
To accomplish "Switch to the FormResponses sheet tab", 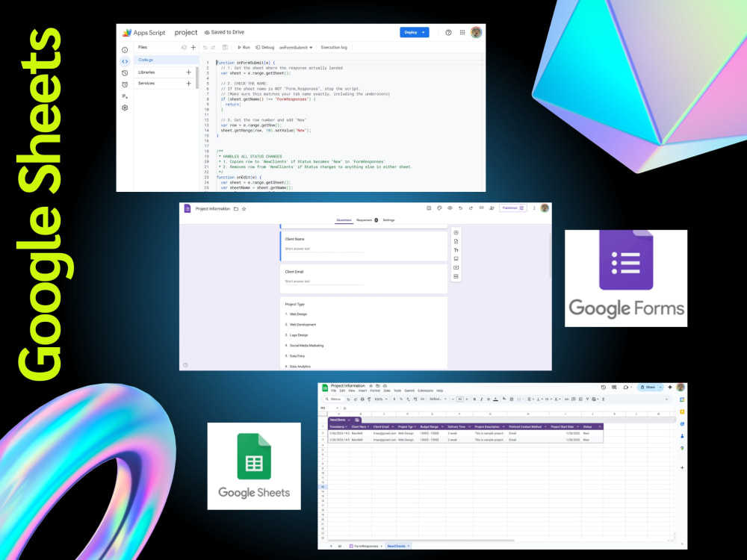I will (x=366, y=547).
